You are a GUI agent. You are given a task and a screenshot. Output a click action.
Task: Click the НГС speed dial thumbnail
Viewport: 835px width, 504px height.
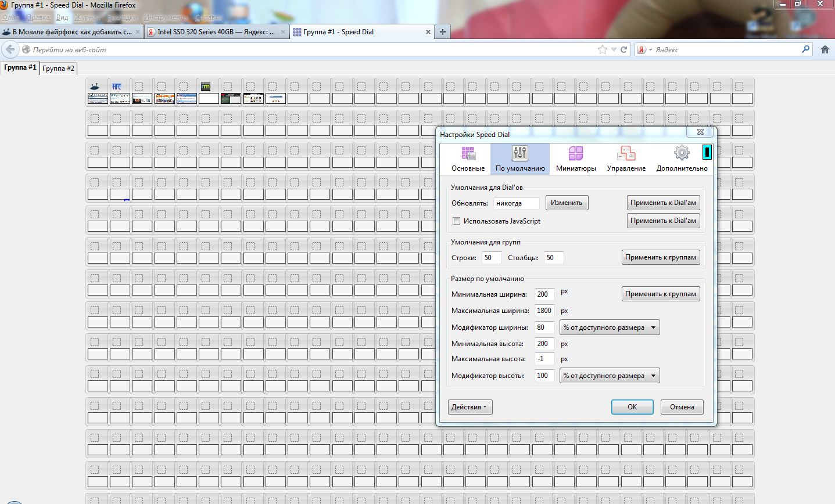120,98
